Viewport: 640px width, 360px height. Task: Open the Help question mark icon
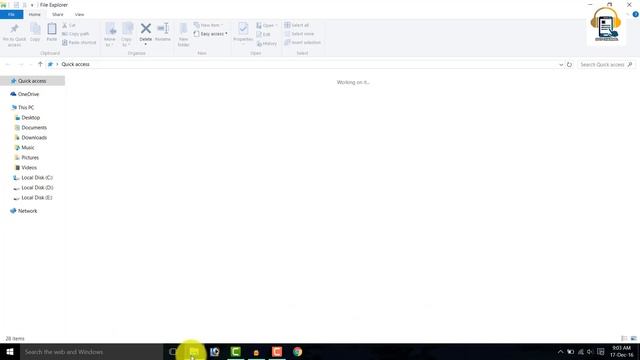(x=636, y=14)
